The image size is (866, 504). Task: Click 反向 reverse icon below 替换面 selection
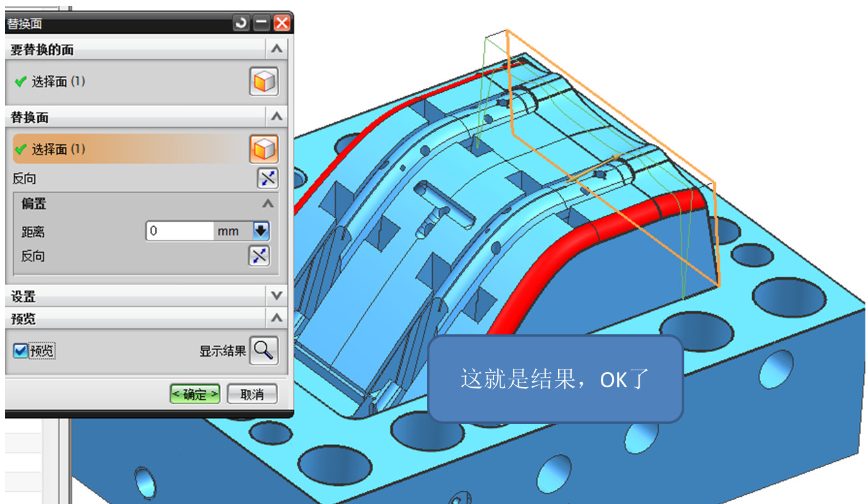[x=267, y=179]
